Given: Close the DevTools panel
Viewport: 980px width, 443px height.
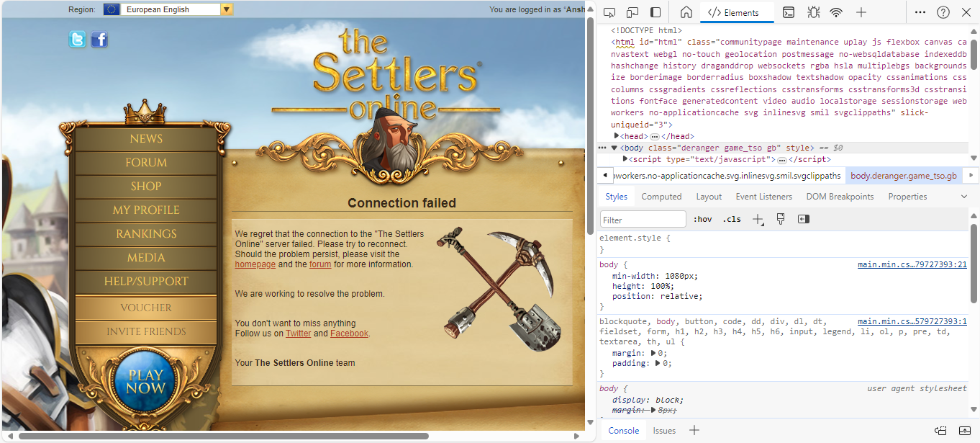Looking at the screenshot, I should click(966, 12).
